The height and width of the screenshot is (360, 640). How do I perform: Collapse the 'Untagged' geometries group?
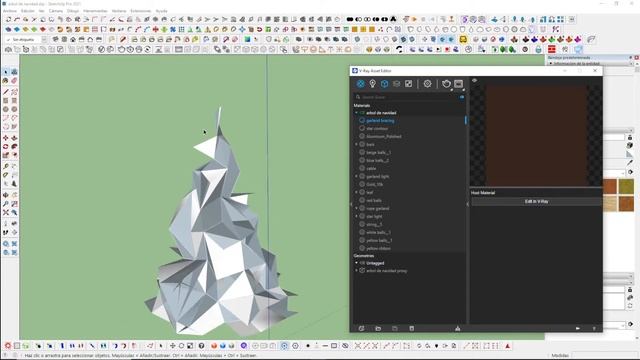click(x=356, y=263)
